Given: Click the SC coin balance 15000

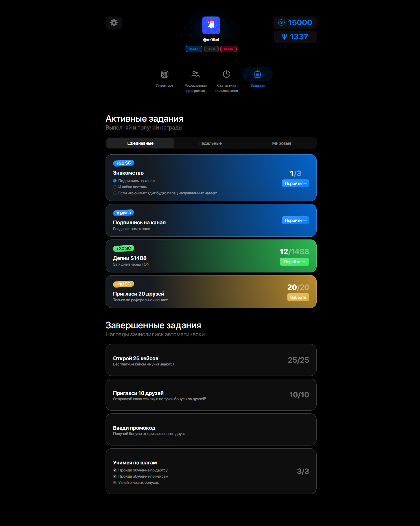Looking at the screenshot, I should (295, 22).
